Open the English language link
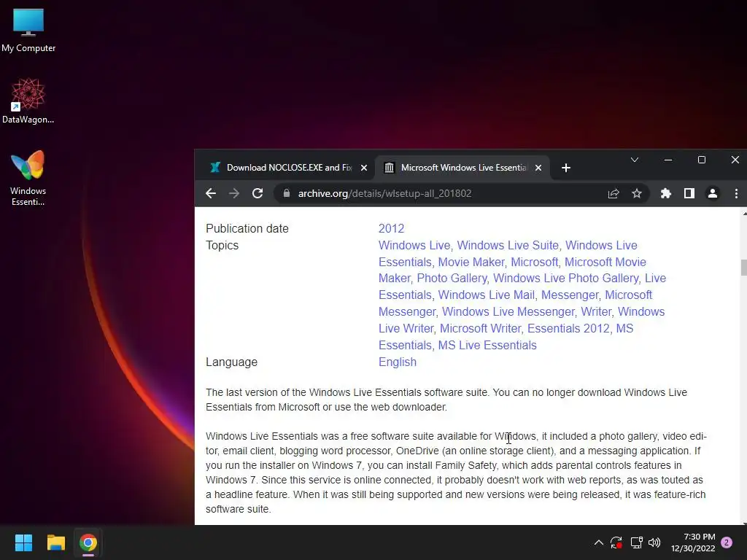 [x=398, y=362]
